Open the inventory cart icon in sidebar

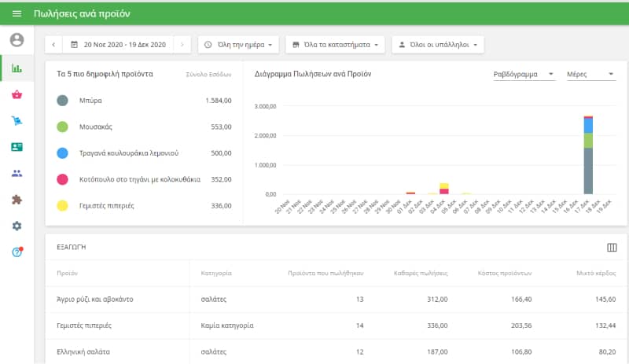point(17,121)
